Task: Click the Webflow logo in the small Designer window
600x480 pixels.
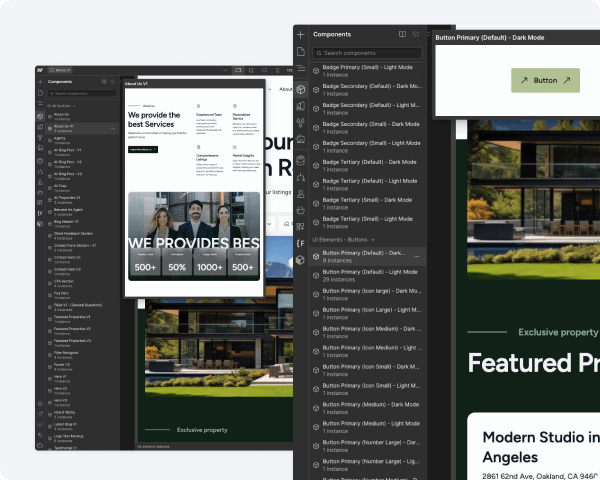Action: (x=40, y=70)
